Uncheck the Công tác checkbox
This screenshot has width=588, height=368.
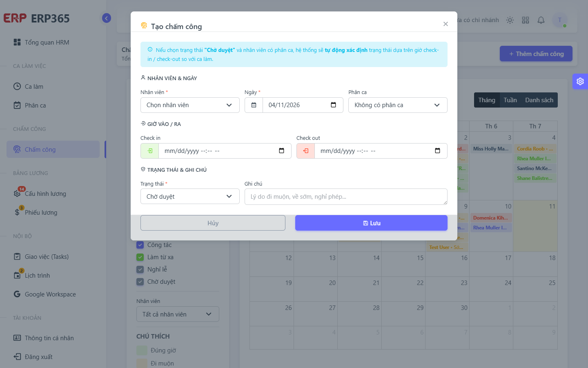(x=140, y=245)
